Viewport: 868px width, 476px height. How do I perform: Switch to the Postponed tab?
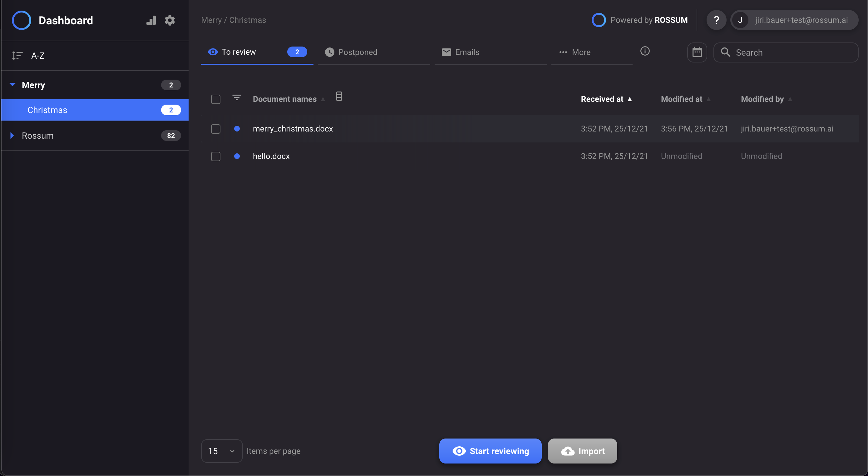click(x=374, y=52)
